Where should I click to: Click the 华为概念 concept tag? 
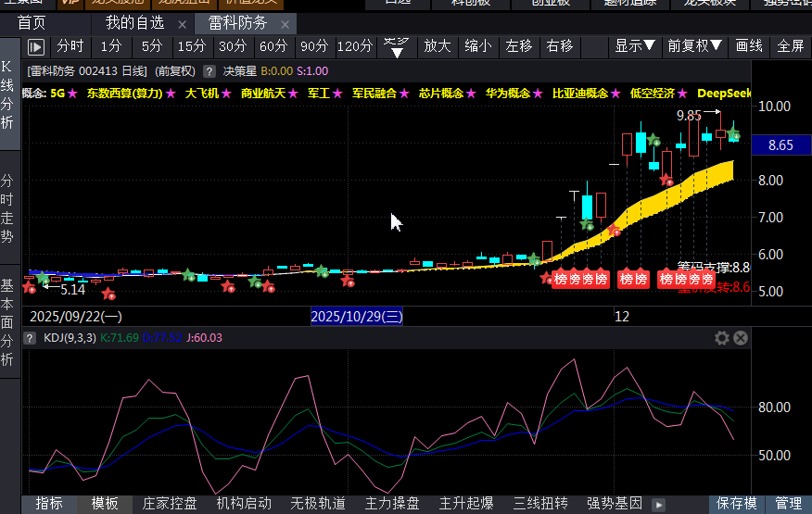tap(508, 94)
